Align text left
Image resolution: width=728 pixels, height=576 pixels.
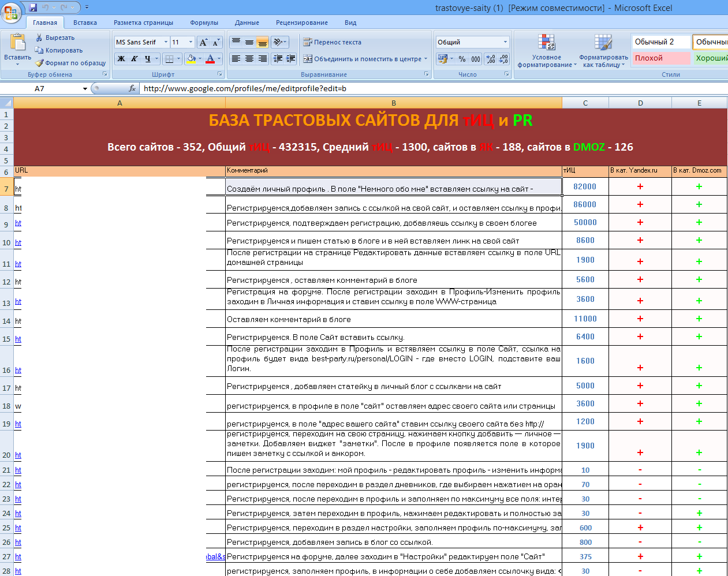(236, 59)
